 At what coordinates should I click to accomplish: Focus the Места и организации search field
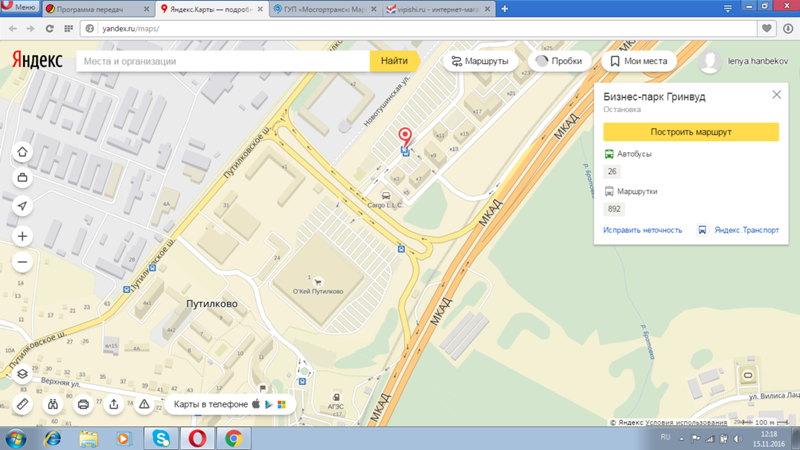pyautogui.click(x=223, y=61)
